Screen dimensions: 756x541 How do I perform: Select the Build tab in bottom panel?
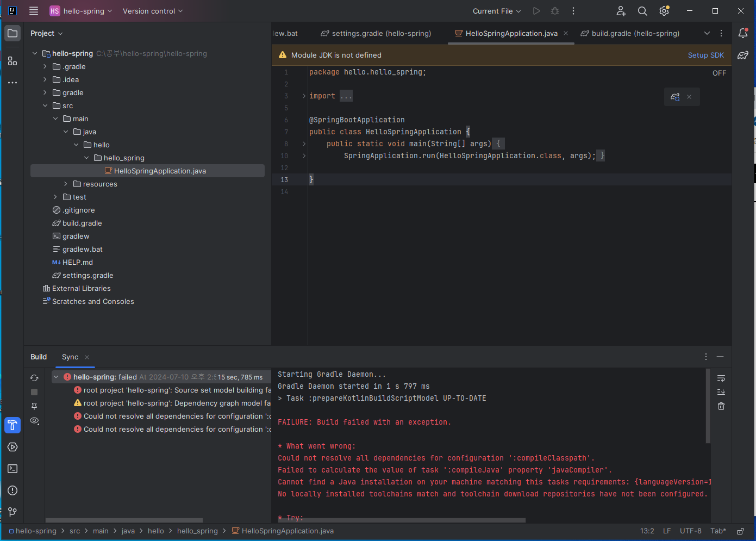(x=39, y=357)
